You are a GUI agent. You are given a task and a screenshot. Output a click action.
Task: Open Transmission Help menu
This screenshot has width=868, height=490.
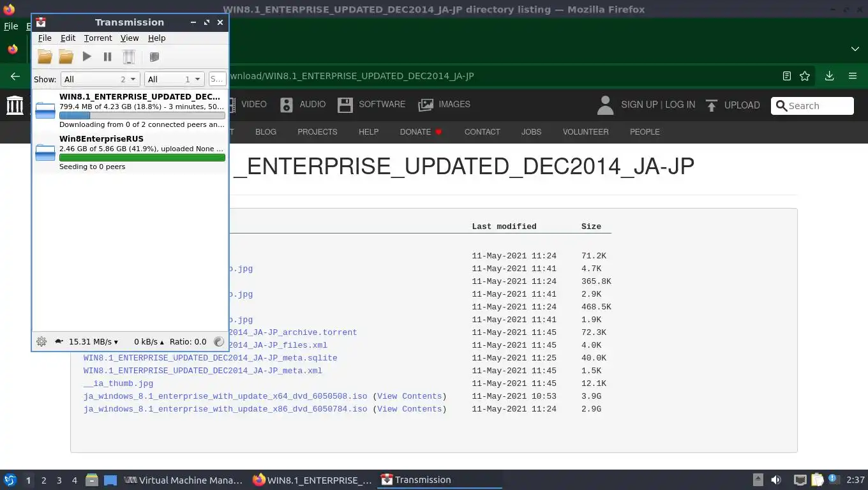156,38
